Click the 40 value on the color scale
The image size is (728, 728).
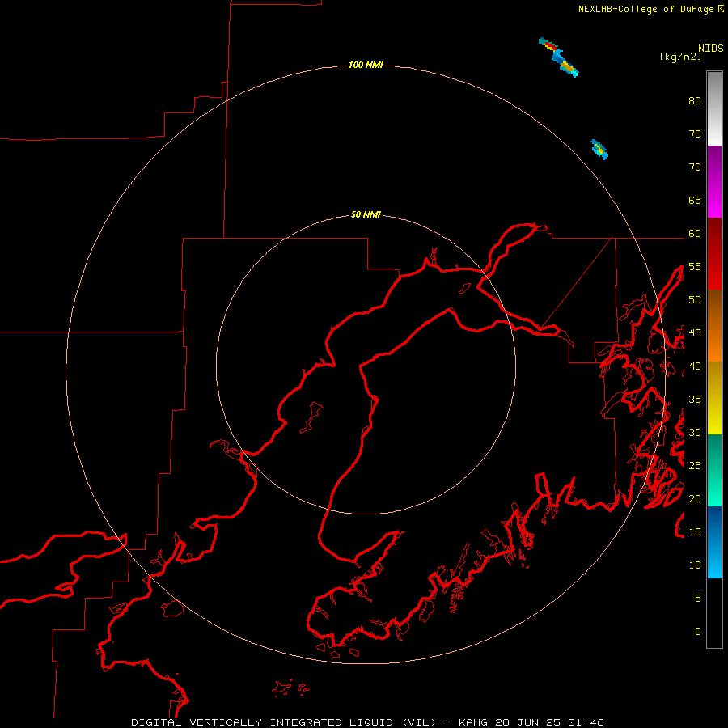pos(695,366)
